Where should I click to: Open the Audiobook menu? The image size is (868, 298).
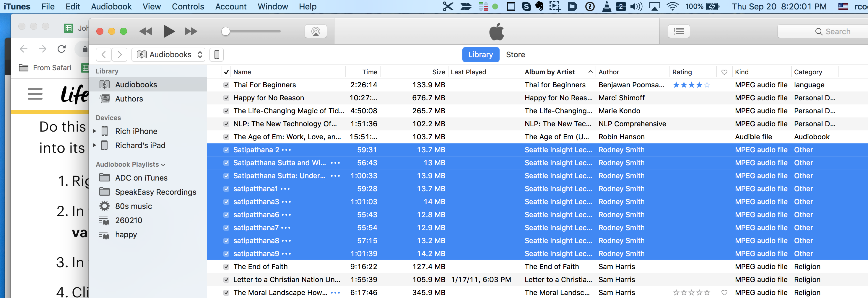coord(111,6)
